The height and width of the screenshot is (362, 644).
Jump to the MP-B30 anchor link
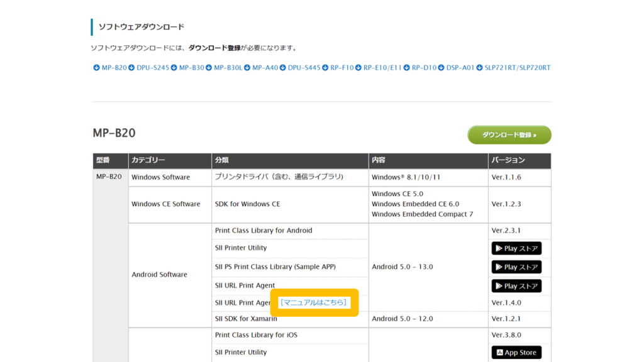pyautogui.click(x=191, y=68)
